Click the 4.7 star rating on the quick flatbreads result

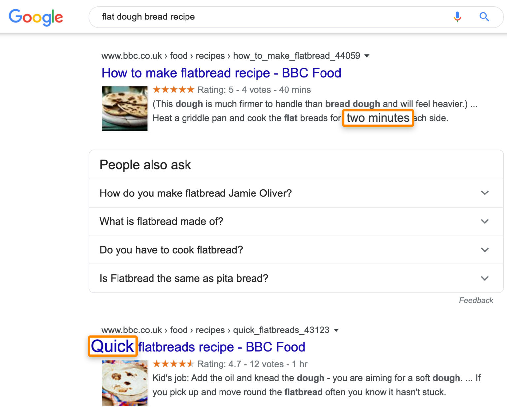coord(174,364)
